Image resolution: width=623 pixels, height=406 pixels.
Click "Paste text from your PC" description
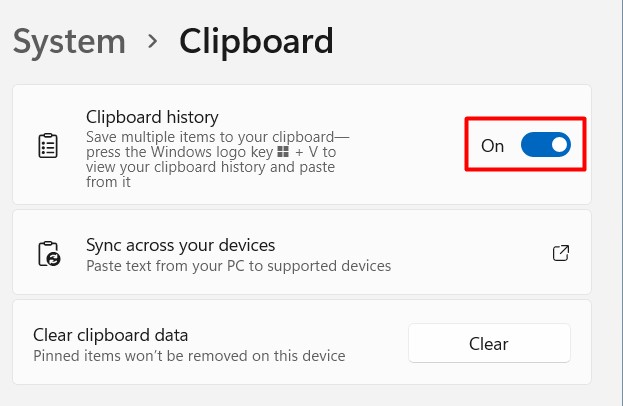(238, 266)
